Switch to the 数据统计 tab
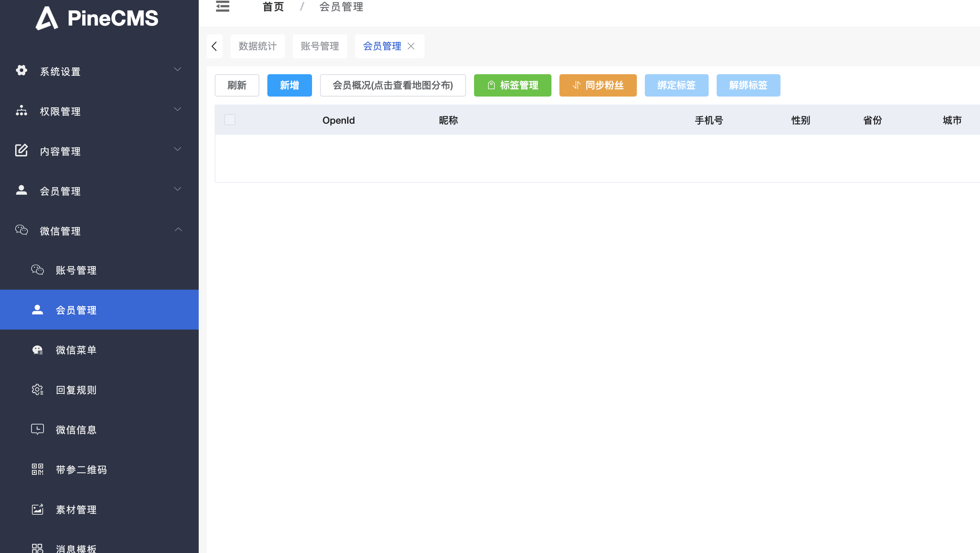980x553 pixels. [257, 46]
